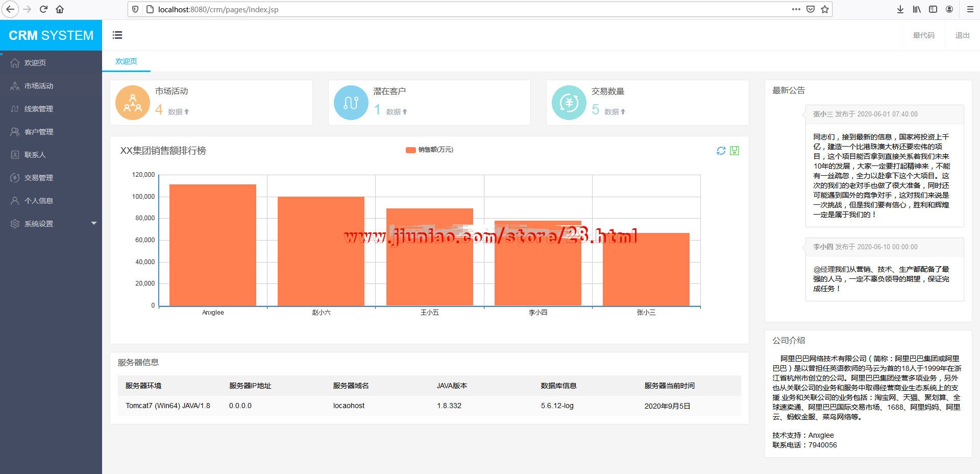Click the 最代码 user link
980x474 pixels.
[x=923, y=35]
